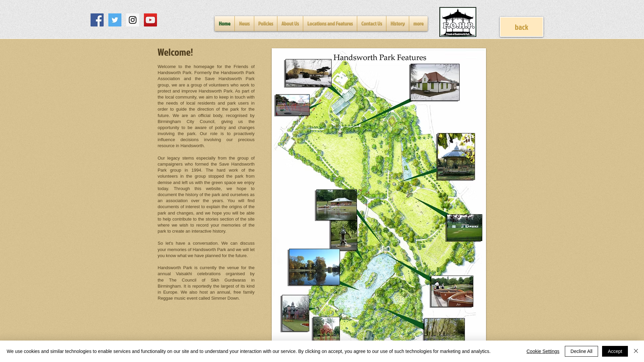Click the paragraph starting 'Our legacy stems'
This screenshot has width=644, height=362.
coord(206,194)
